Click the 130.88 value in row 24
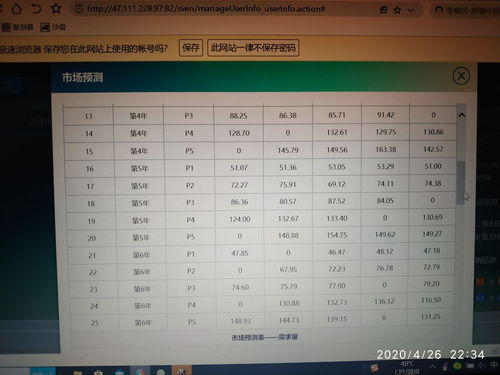Image resolution: width=500 pixels, height=375 pixels. [x=289, y=303]
